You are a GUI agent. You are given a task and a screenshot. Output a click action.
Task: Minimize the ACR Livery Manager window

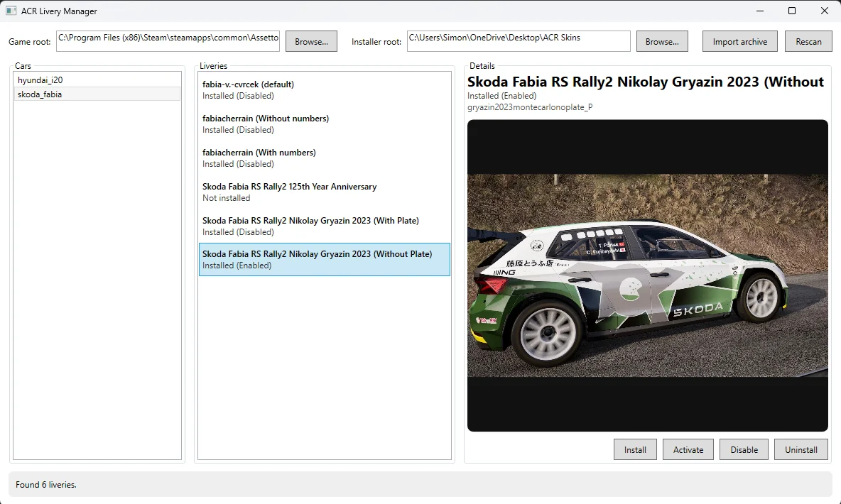point(759,11)
